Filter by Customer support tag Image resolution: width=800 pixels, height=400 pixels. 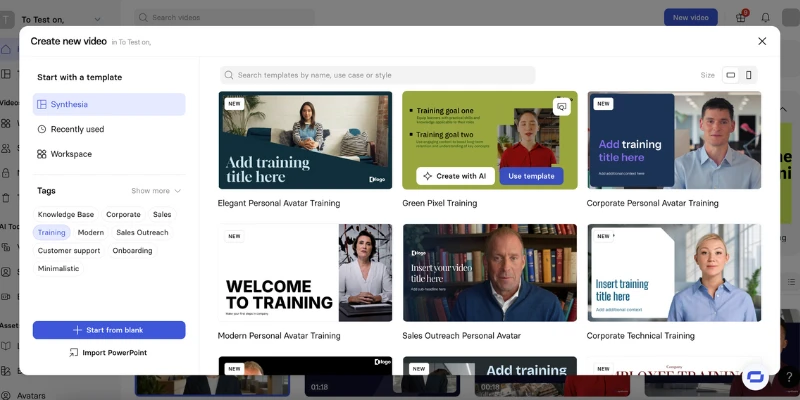(x=69, y=251)
